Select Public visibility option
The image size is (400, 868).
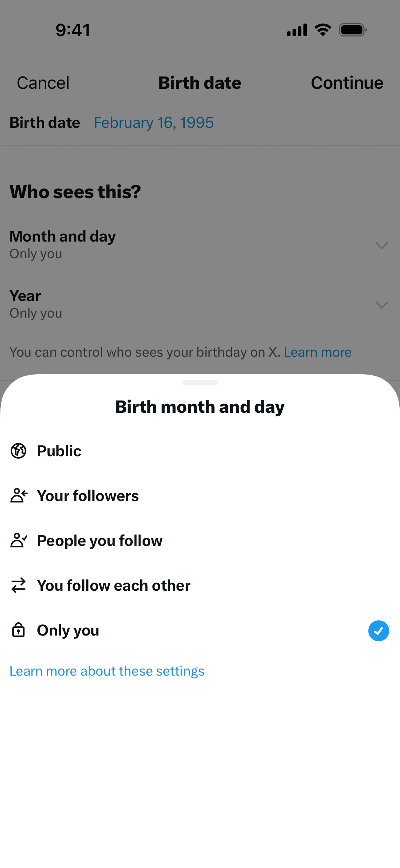(x=200, y=451)
